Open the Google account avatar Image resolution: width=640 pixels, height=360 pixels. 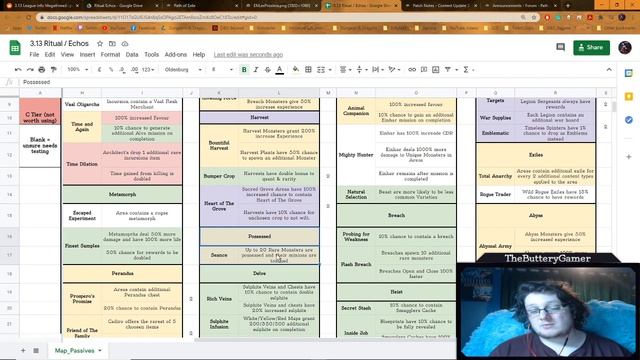(x=625, y=47)
